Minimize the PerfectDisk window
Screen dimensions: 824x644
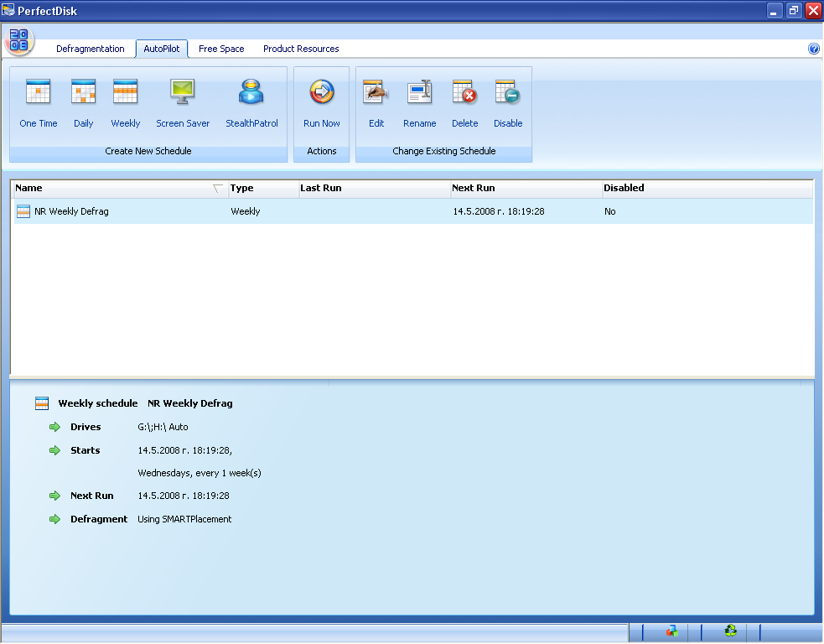click(774, 10)
